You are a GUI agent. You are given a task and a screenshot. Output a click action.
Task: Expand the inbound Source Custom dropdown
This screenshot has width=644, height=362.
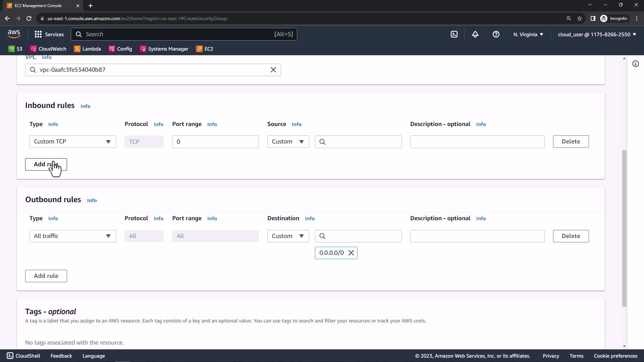(288, 141)
